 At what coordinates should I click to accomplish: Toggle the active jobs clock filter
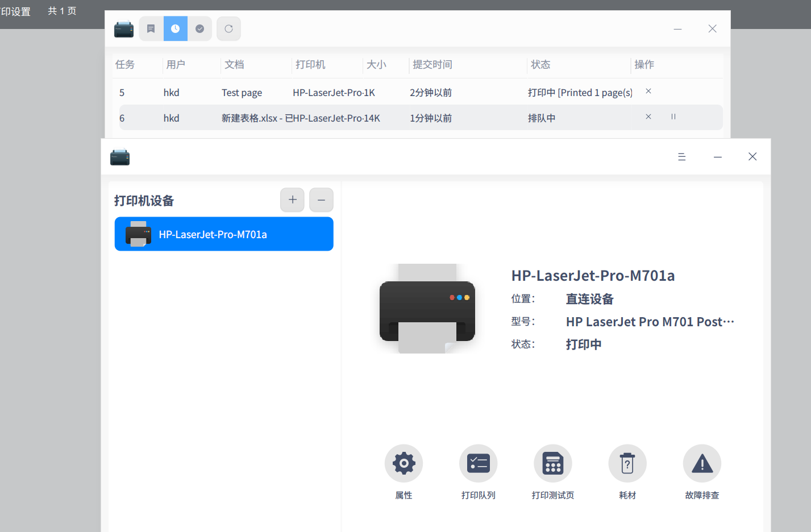175,28
